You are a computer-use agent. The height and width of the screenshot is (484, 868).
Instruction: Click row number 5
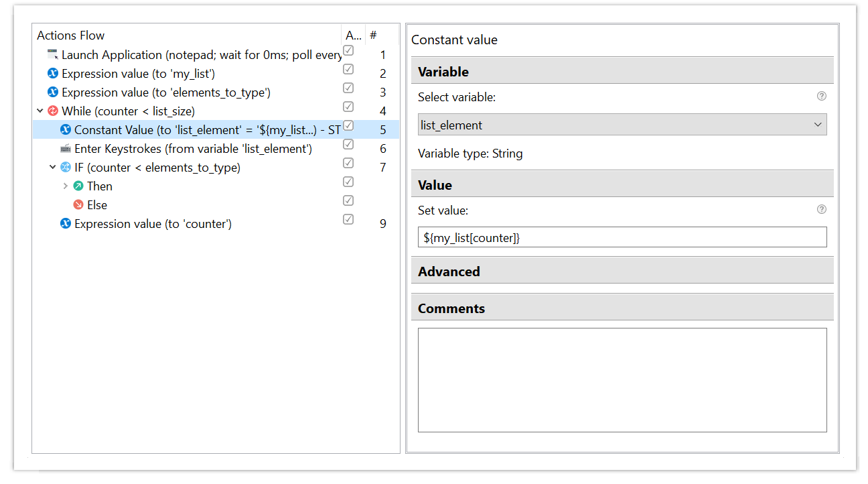pyautogui.click(x=383, y=130)
